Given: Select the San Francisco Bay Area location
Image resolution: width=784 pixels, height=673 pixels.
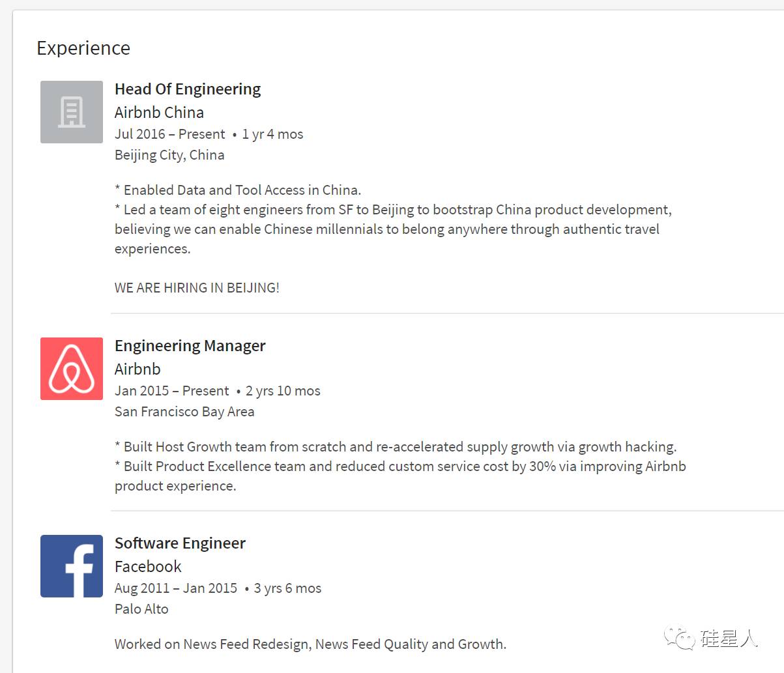Looking at the screenshot, I should click(x=184, y=412).
